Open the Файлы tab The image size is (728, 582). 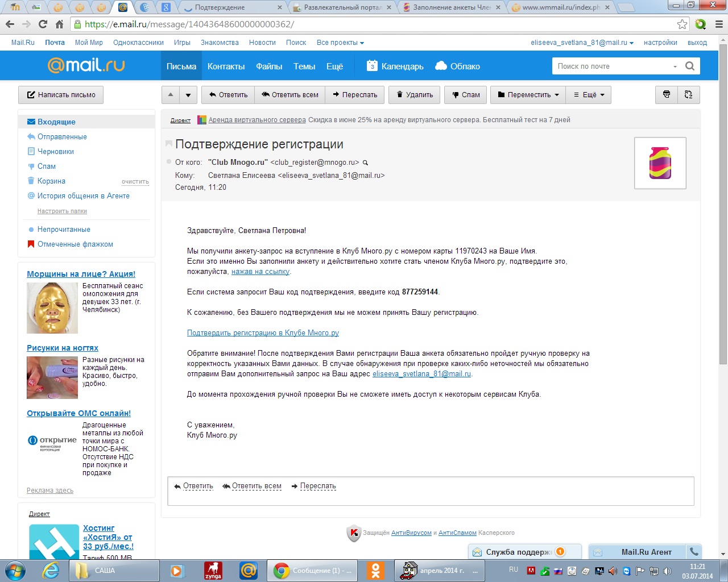coord(269,66)
